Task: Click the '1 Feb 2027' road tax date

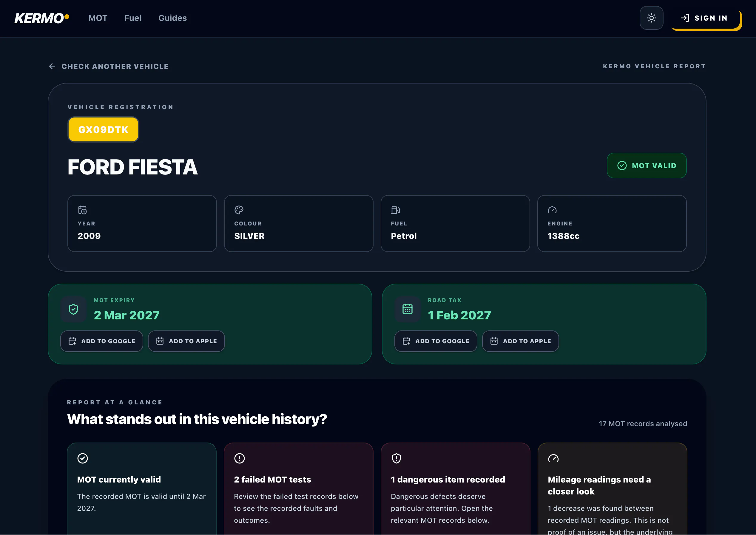Action: [x=459, y=315]
